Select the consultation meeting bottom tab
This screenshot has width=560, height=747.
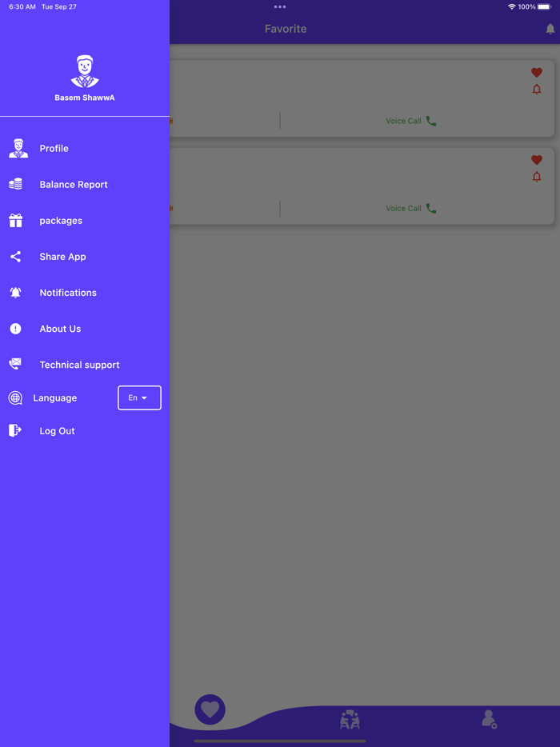coord(350,719)
